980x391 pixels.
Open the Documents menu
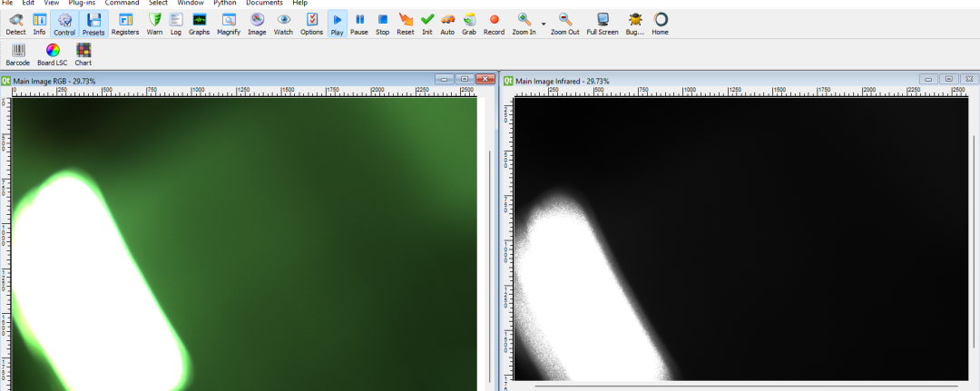coord(264,3)
